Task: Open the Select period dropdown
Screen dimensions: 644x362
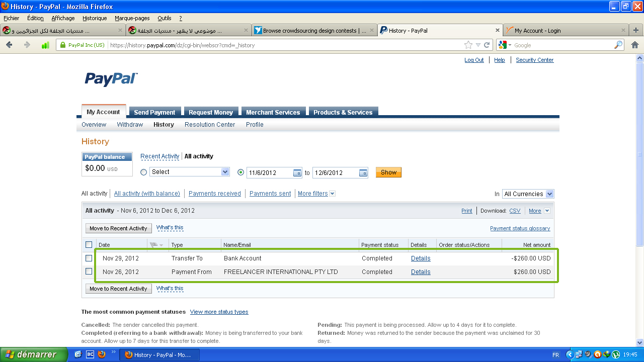Action: pos(190,172)
